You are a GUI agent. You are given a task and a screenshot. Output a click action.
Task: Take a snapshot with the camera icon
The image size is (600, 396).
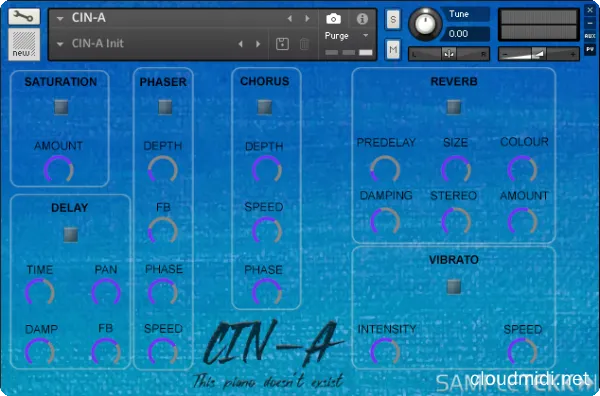click(333, 19)
